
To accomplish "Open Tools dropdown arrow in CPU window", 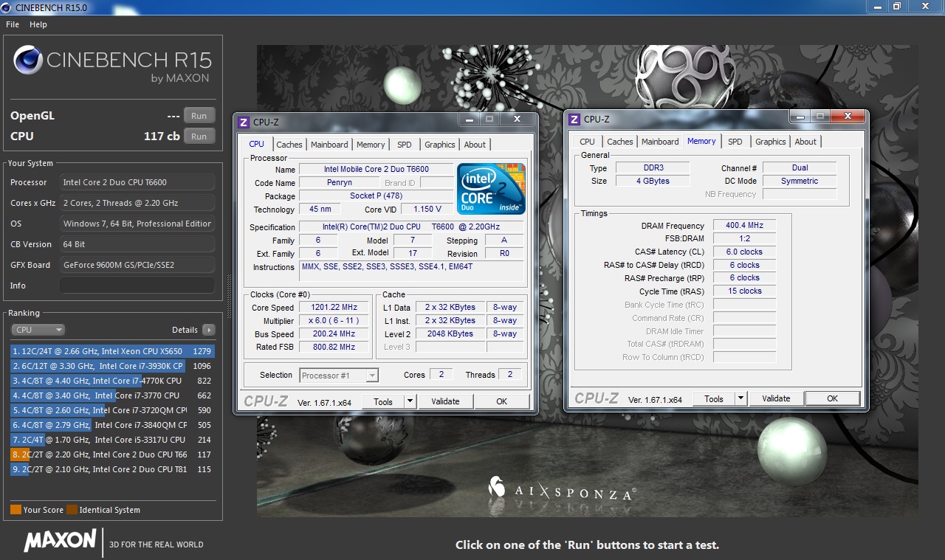I will (x=410, y=401).
